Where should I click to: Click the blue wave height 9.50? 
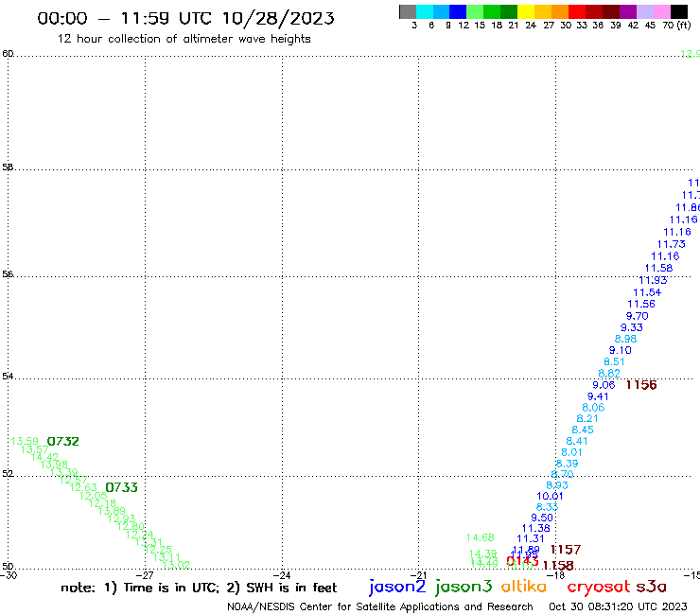(542, 518)
